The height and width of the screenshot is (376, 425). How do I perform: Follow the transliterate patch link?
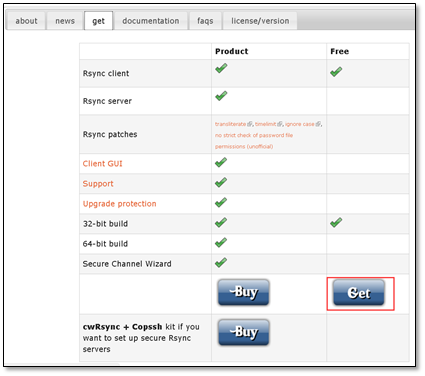[230, 124]
